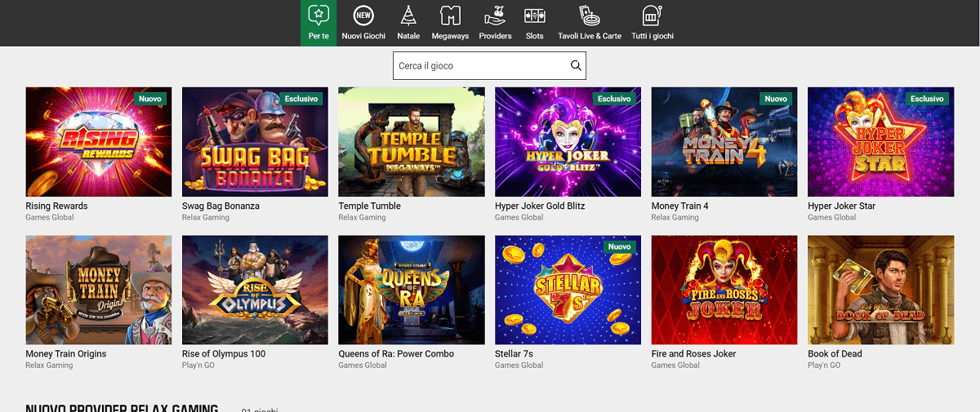Click the Queens of Ra: Power Combo title

point(396,354)
